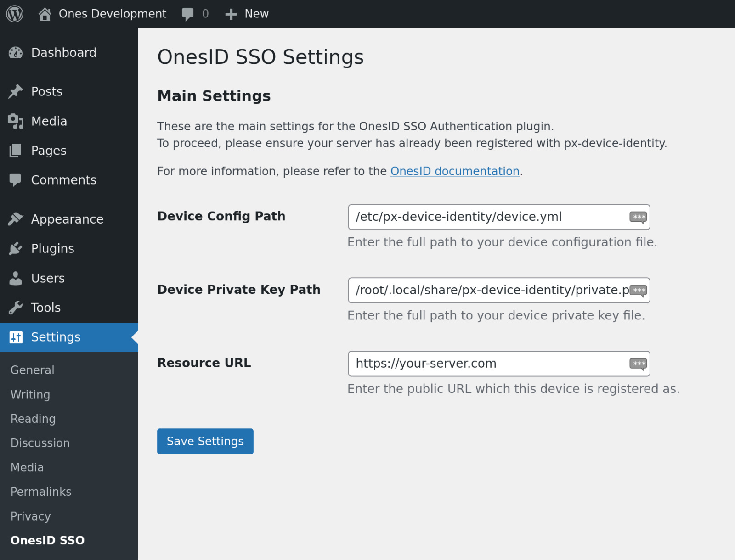Click the Tools wrench icon

pyautogui.click(x=15, y=308)
